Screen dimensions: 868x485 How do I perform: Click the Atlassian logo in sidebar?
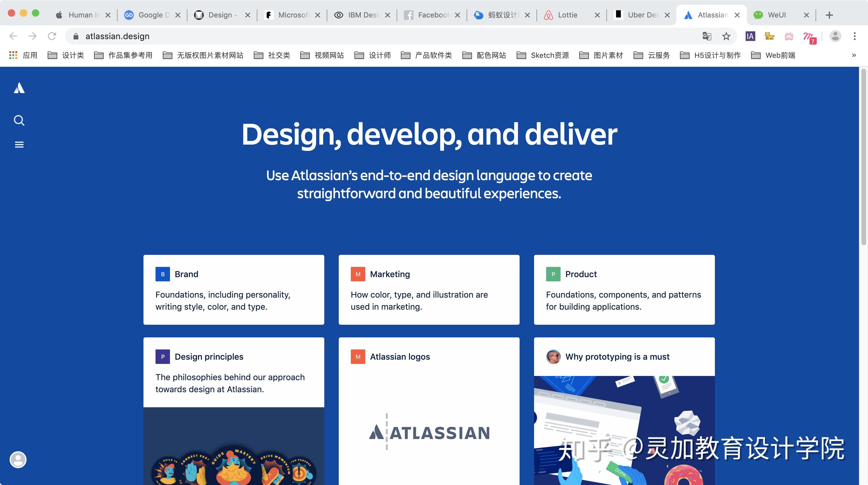[19, 88]
